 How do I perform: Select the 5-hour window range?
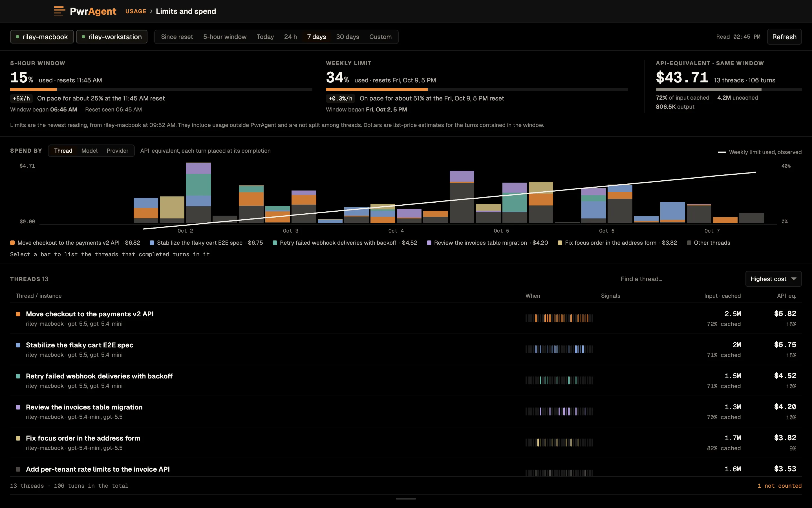tap(225, 37)
